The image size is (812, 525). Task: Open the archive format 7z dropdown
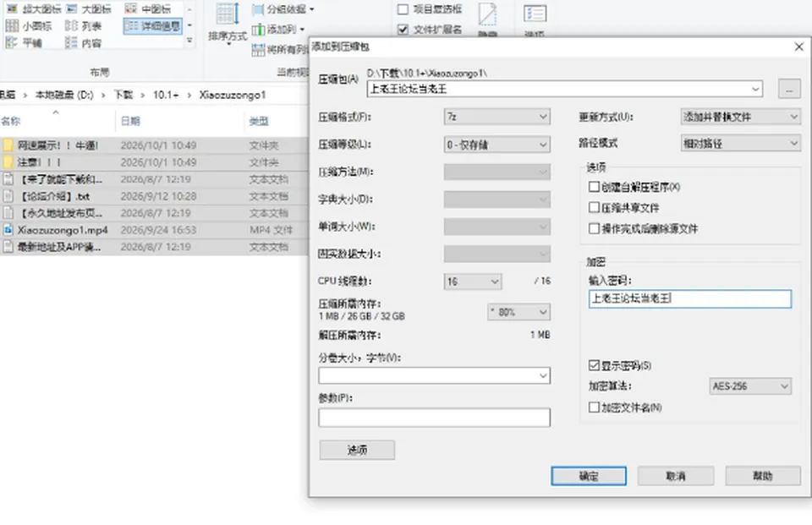(497, 117)
